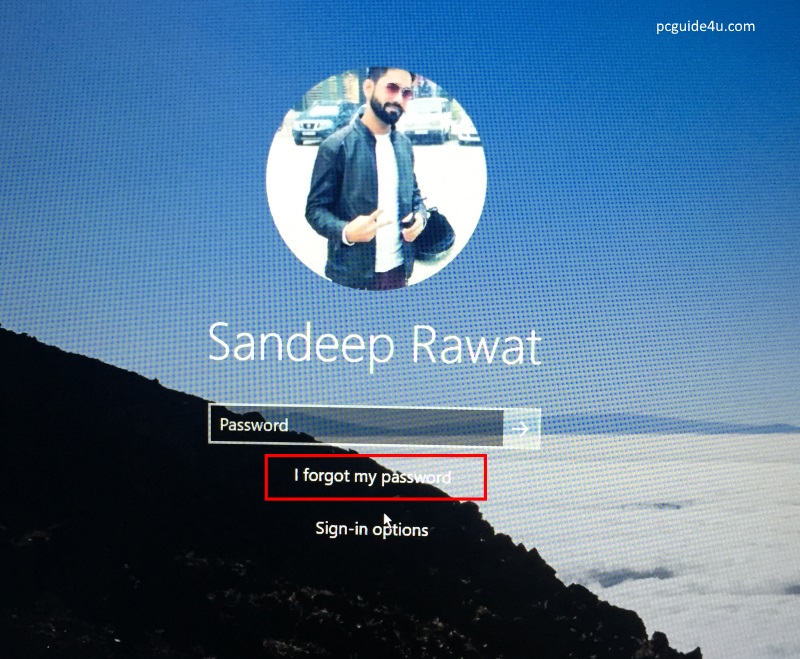The image size is (800, 659).
Task: Click the pcguide4u.com watermark text
Action: (700, 26)
